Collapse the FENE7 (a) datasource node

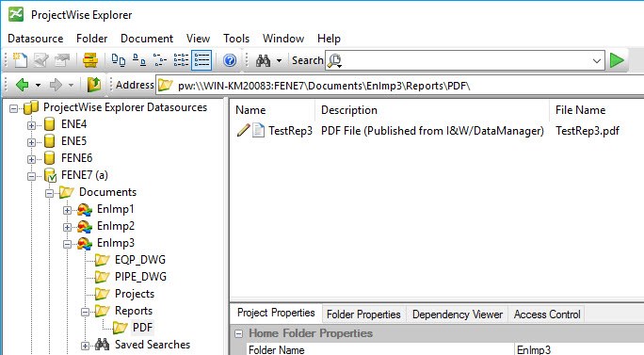(x=32, y=176)
